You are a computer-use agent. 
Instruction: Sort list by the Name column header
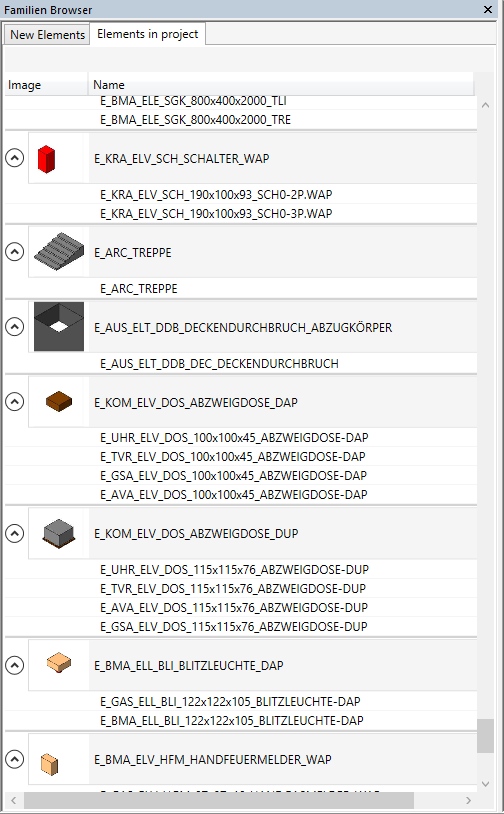(x=281, y=85)
